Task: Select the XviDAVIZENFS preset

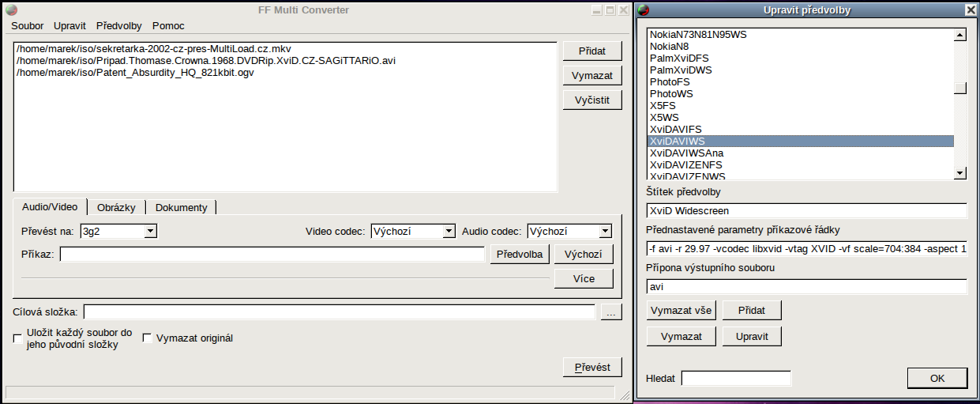Action: pos(800,165)
